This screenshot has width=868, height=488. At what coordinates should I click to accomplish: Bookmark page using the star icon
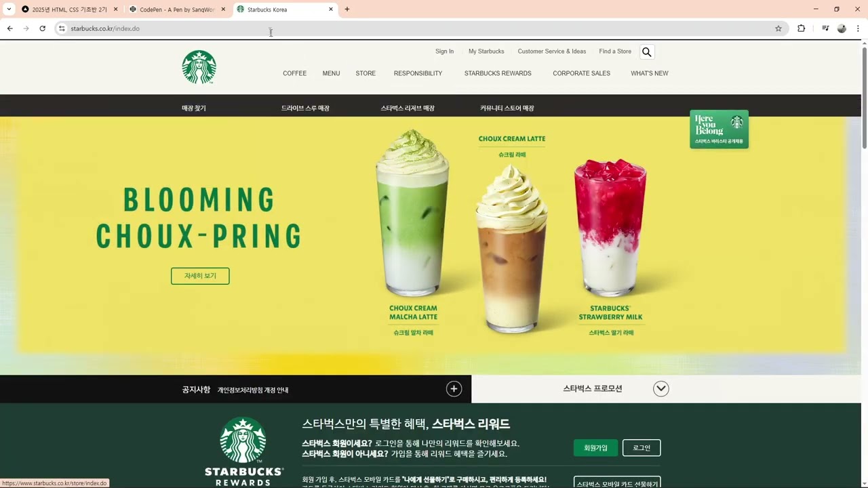pyautogui.click(x=778, y=28)
